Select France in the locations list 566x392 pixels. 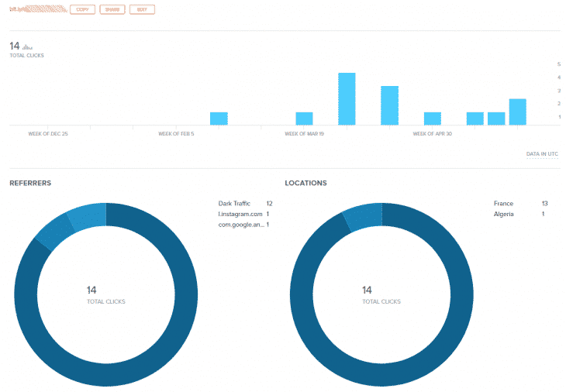point(503,203)
